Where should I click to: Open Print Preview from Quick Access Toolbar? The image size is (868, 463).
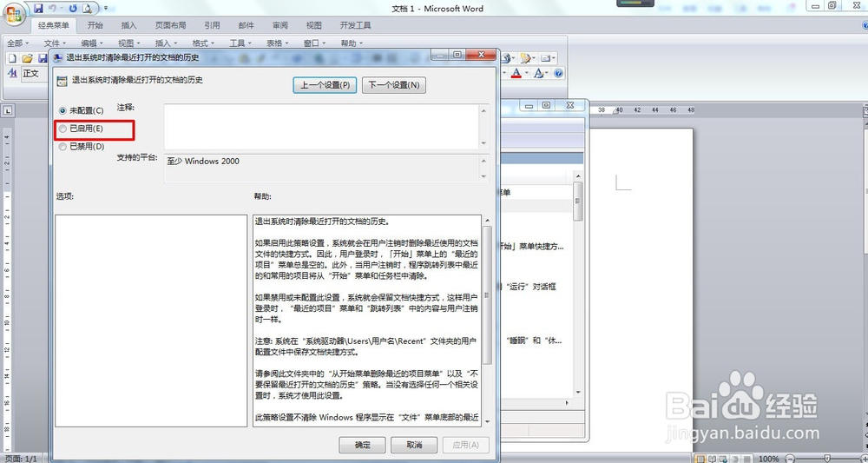click(87, 9)
